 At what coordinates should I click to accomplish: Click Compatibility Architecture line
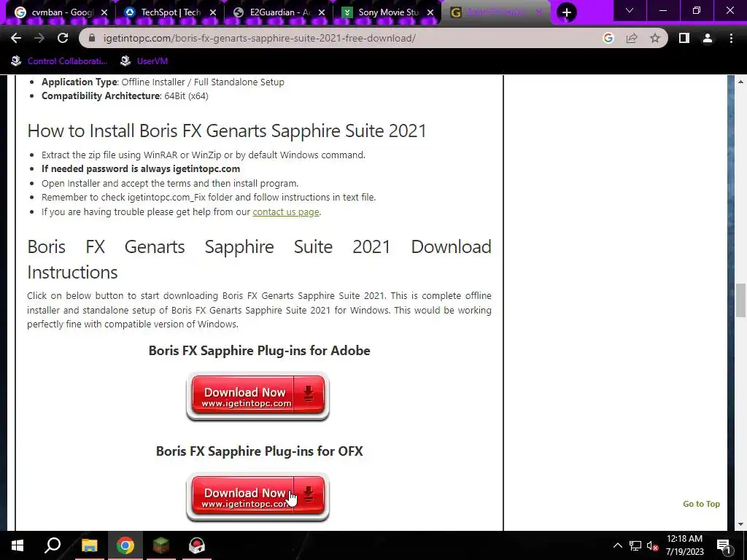click(x=125, y=96)
